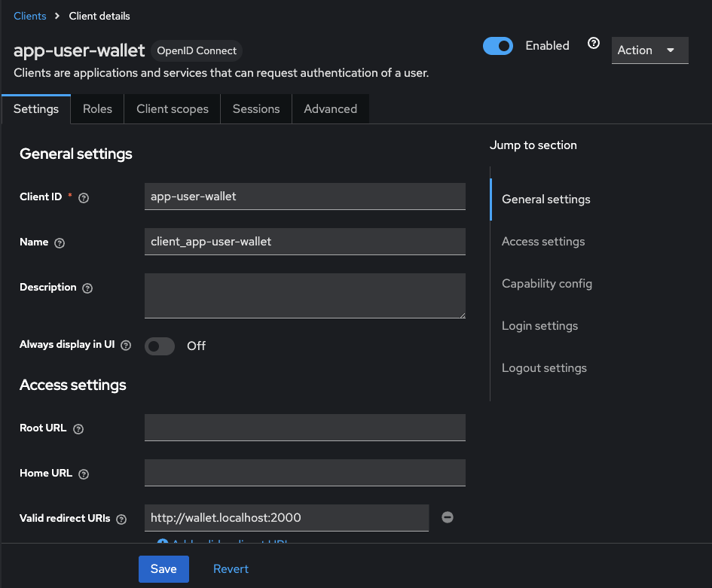The width and height of the screenshot is (712, 588).
Task: Save the client settings
Action: (163, 568)
